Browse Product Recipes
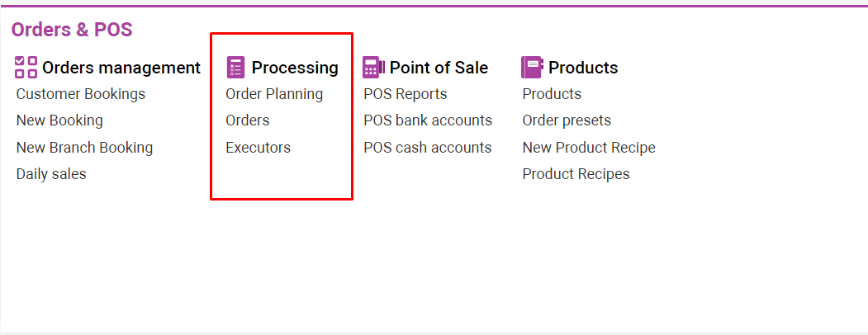Screen dimensions: 868x335 point(576,174)
